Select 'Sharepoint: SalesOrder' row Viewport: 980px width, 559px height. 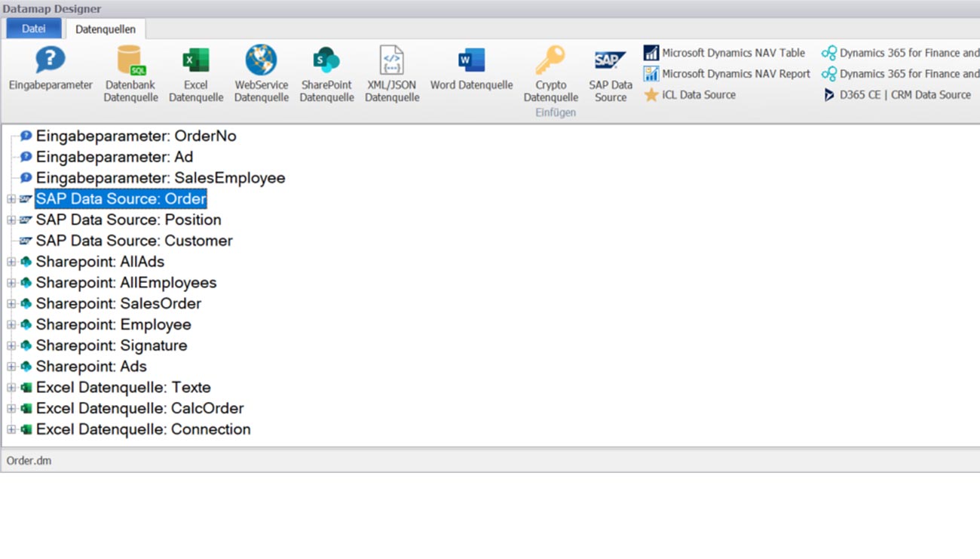tap(118, 304)
